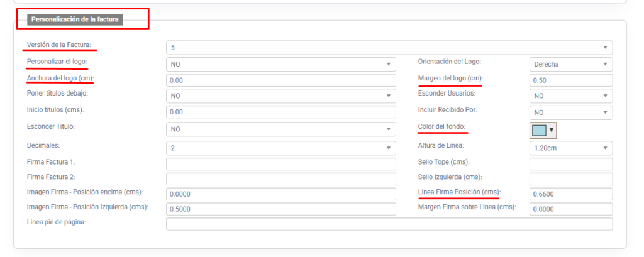Open the Orientación del Logo dropdown
This screenshot has height=257, width=644.
coord(570,64)
